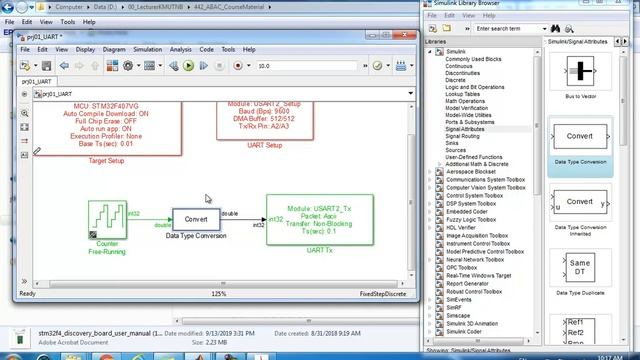Click the Fit to View icon in palette
Screen dimensions: 640x360
tap(24, 127)
